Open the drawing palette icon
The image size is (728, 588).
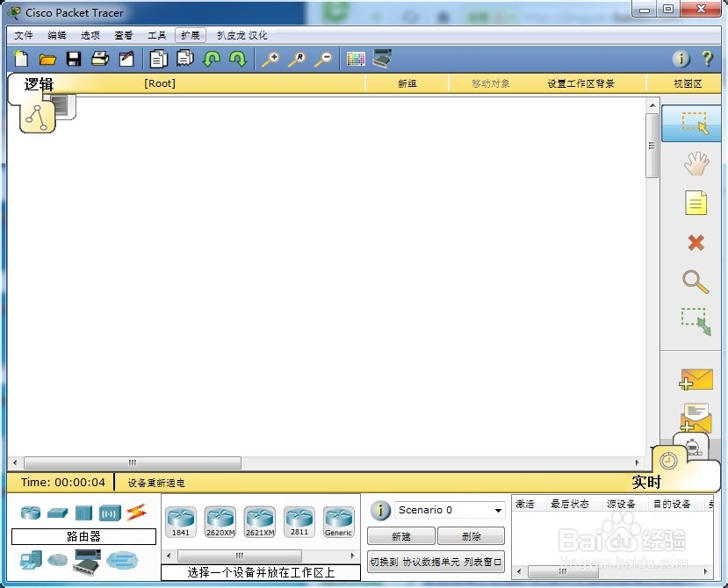pos(356,59)
